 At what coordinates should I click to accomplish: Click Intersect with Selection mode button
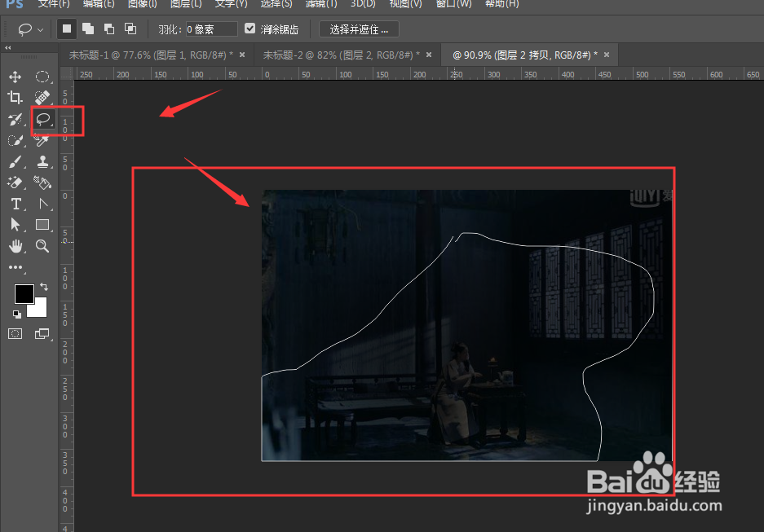click(x=130, y=29)
